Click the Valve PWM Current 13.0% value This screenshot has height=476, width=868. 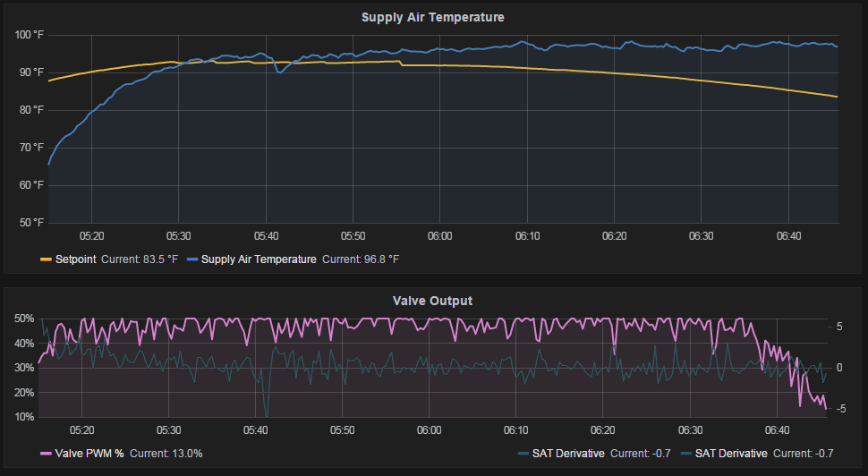tap(166, 454)
